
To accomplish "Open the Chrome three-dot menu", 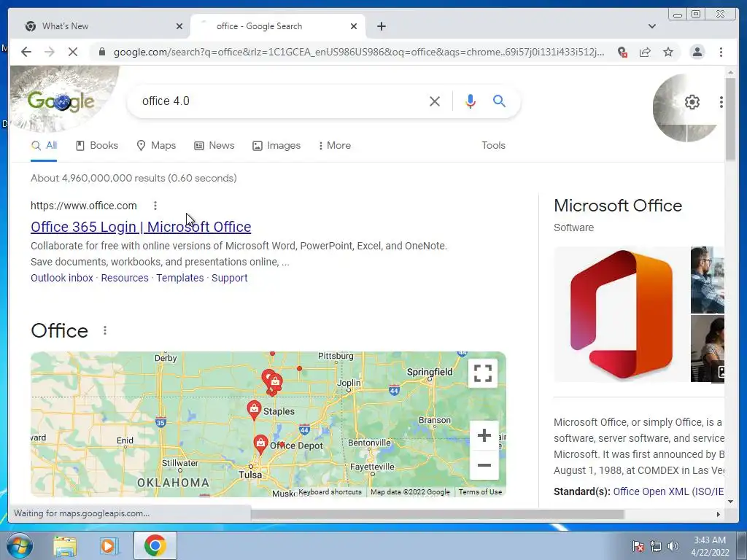I will click(721, 52).
